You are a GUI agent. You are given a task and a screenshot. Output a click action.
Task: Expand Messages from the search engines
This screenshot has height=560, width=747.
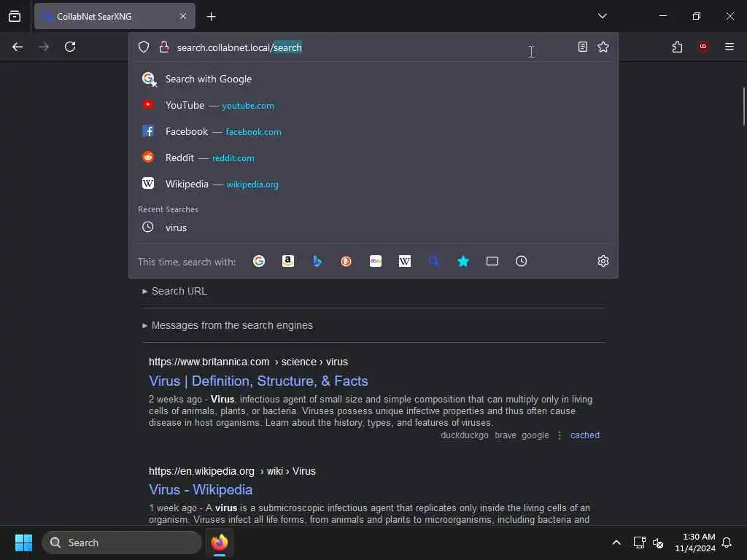[228, 325]
